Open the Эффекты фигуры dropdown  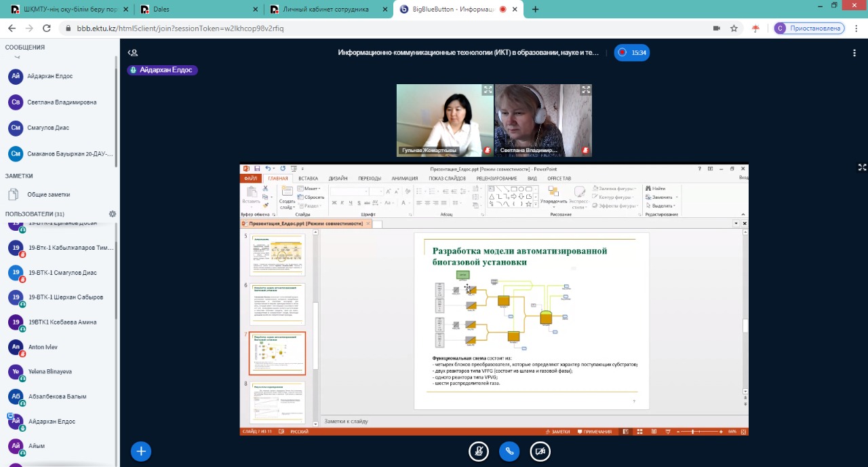click(x=616, y=206)
